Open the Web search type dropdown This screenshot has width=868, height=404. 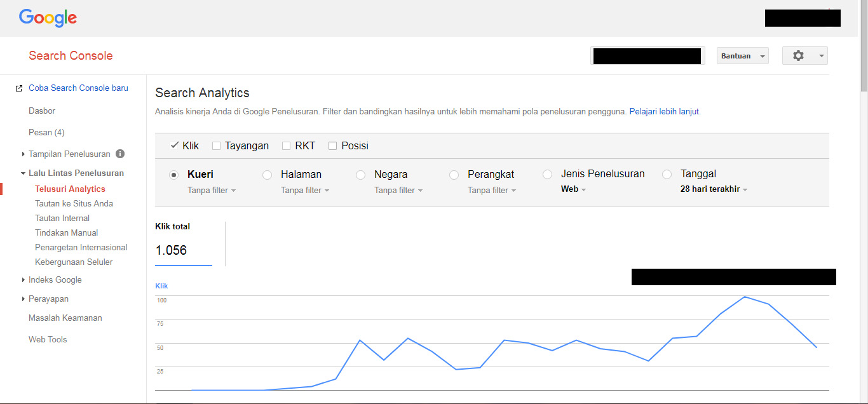[x=573, y=189]
